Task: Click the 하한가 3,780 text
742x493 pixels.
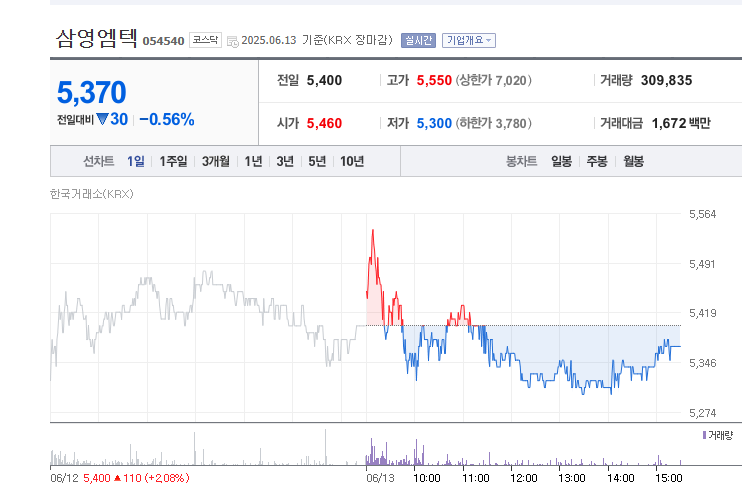Action: pyautogui.click(x=494, y=123)
